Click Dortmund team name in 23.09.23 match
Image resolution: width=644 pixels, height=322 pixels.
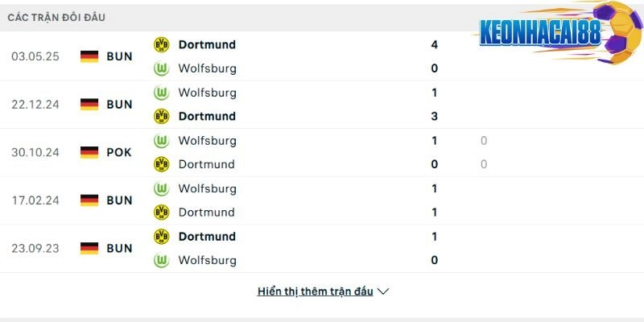tap(207, 236)
